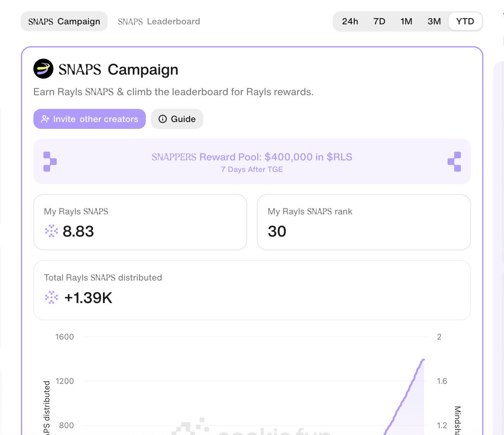Click the add-person icon on the Invite button
Image resolution: width=504 pixels, height=435 pixels.
45,119
